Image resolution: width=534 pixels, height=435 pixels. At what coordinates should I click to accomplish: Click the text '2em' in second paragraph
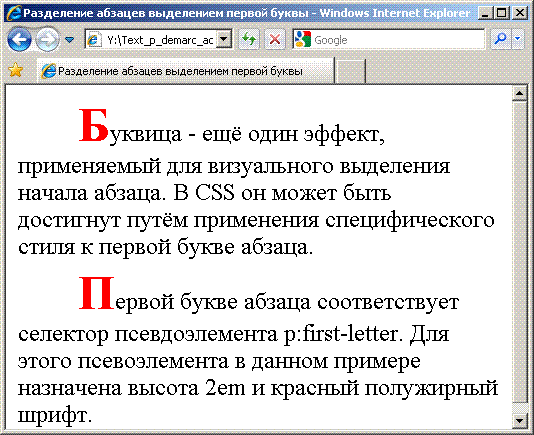click(225, 388)
